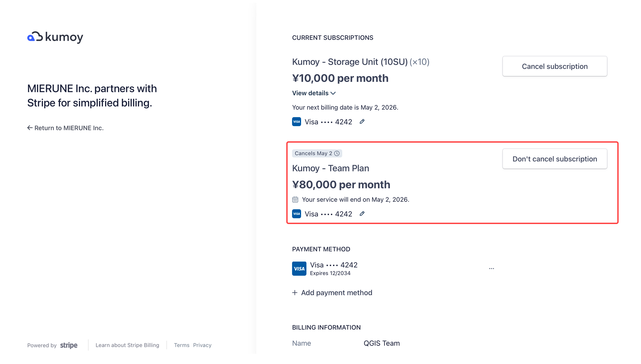Cancel the Storage Unit subscription
641x364 pixels.
554,66
